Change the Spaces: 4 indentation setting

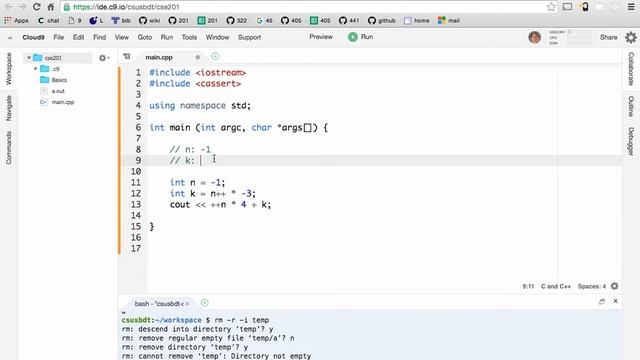(x=592, y=287)
